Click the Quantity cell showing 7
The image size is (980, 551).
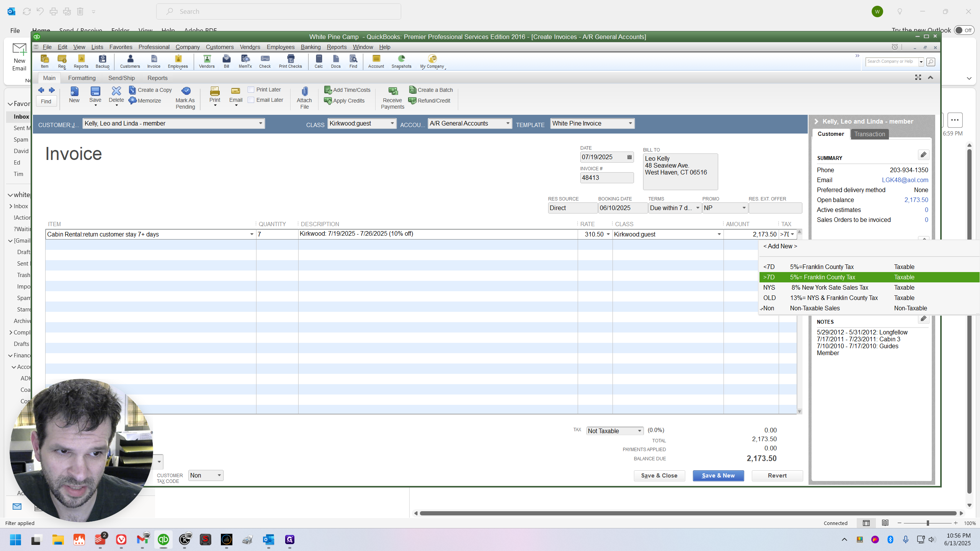[x=277, y=234]
